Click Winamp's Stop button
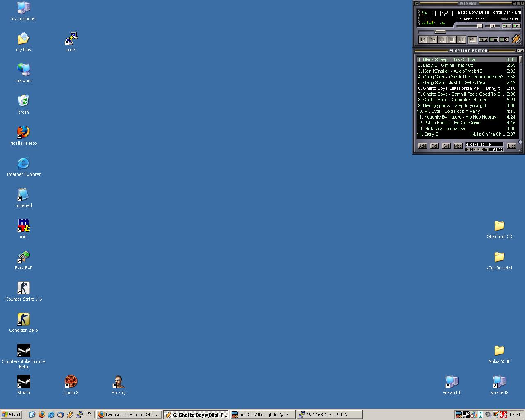The image size is (525, 420). (452, 40)
